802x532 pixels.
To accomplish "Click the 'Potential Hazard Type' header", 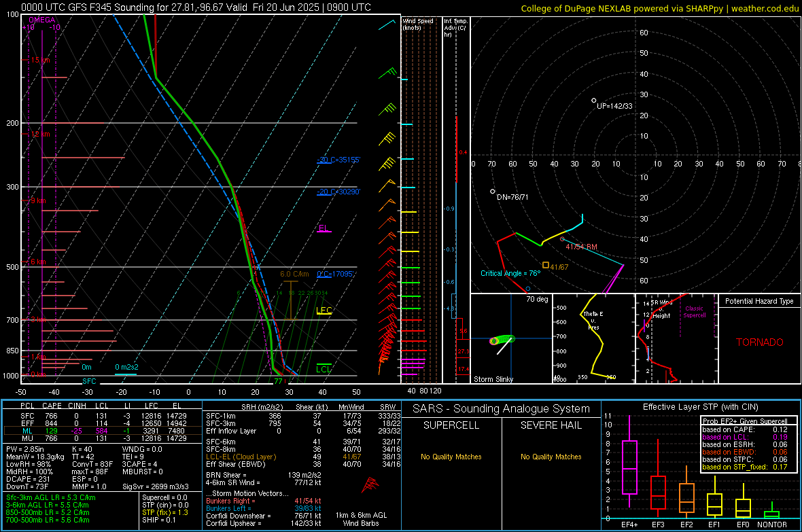I will (x=759, y=301).
